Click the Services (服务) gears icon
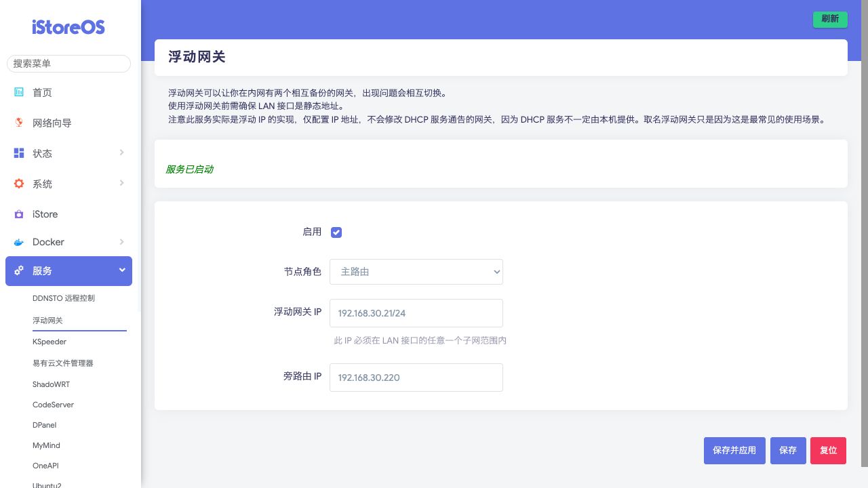Viewport: 868px width, 488px height. (x=19, y=270)
